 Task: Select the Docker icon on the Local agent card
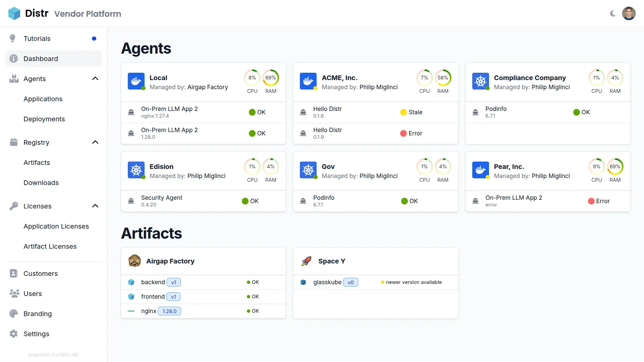point(136,81)
